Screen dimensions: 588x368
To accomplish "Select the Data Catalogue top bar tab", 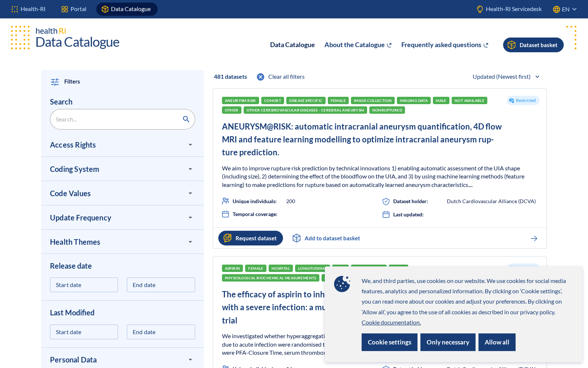I will click(x=127, y=9).
